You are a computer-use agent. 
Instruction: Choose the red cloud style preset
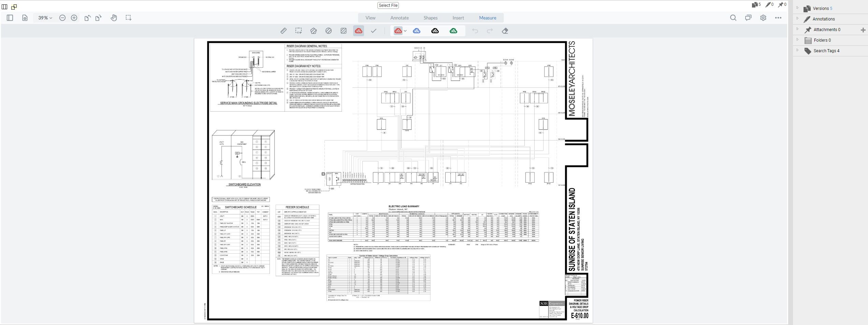pos(398,31)
